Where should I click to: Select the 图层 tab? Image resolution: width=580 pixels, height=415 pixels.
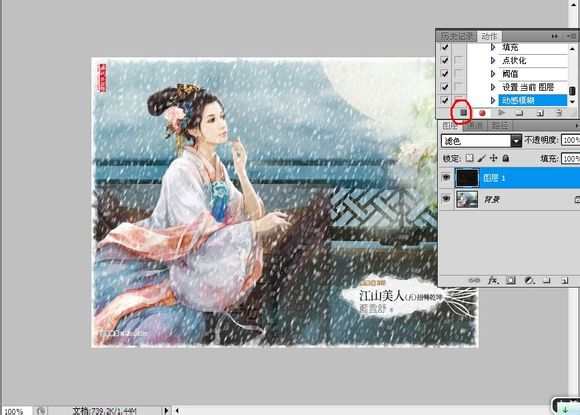point(450,126)
